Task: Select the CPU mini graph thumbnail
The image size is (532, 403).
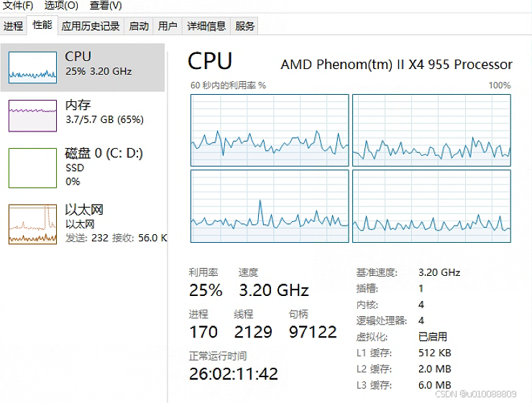Action: tap(32, 68)
